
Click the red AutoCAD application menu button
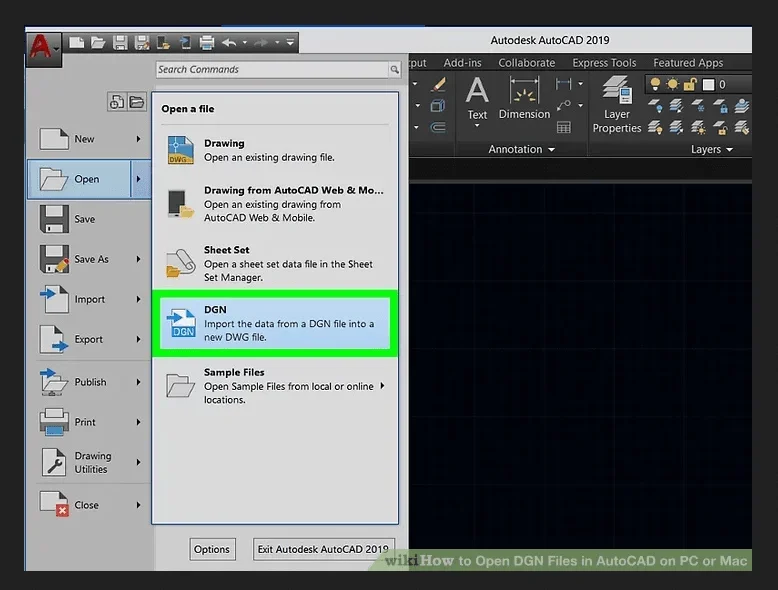click(44, 49)
